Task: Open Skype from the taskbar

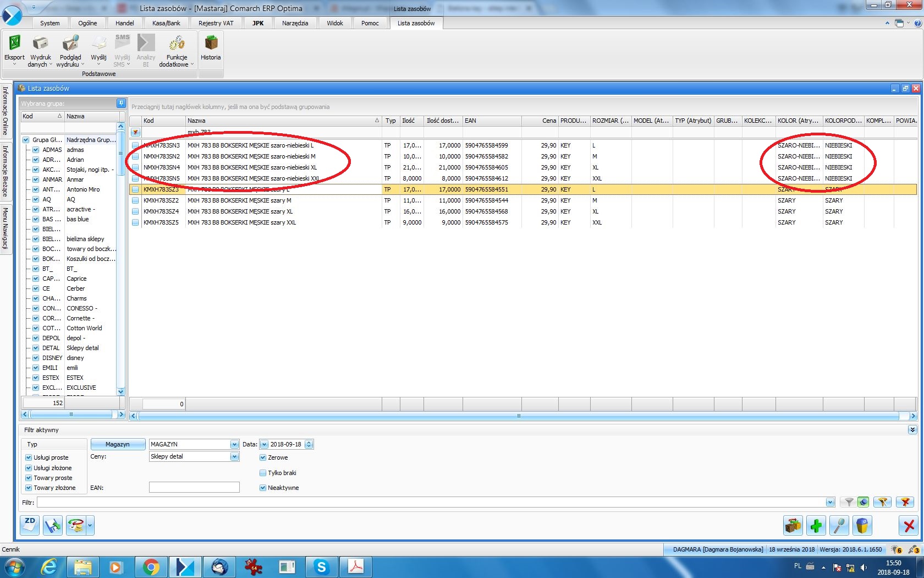Action: click(x=321, y=566)
